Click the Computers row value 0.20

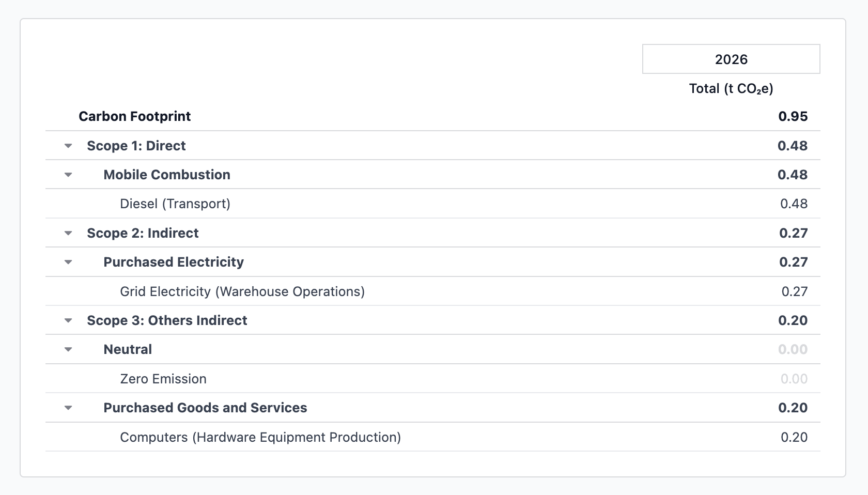[x=794, y=438]
